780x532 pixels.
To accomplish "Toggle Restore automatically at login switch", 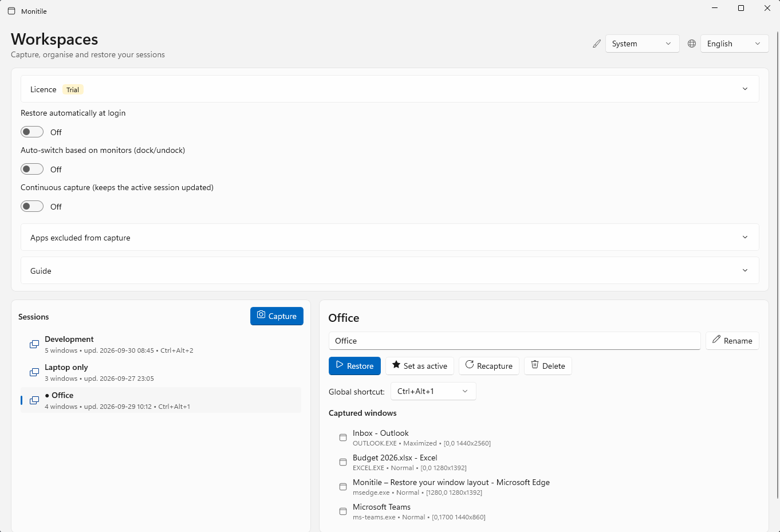I will [32, 132].
